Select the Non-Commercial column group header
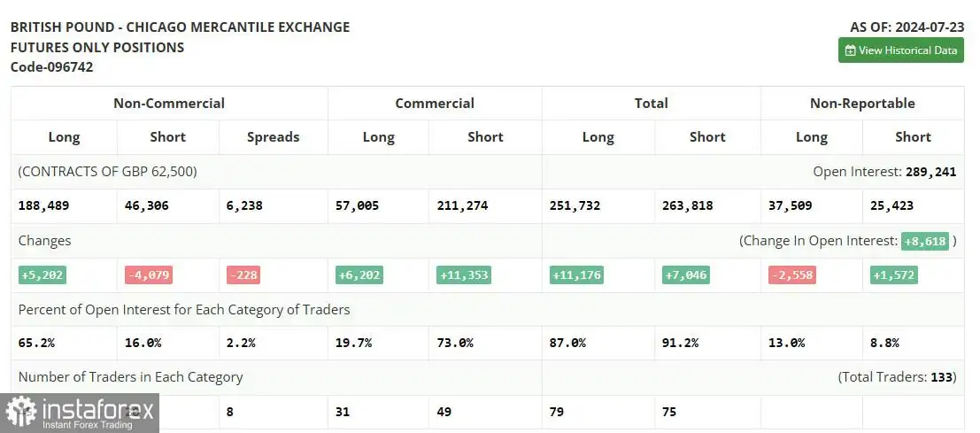The width and height of the screenshot is (980, 433). tap(169, 103)
